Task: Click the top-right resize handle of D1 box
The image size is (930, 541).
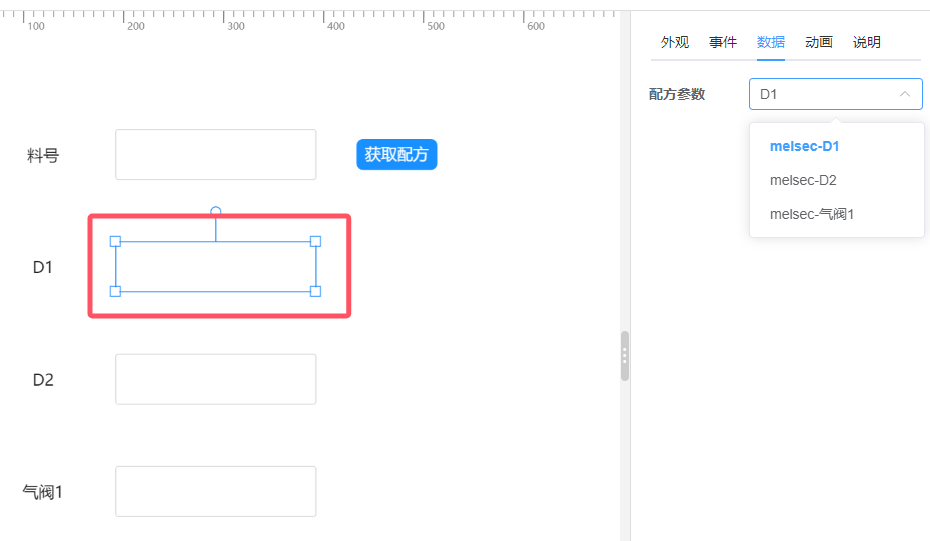Action: point(316,241)
